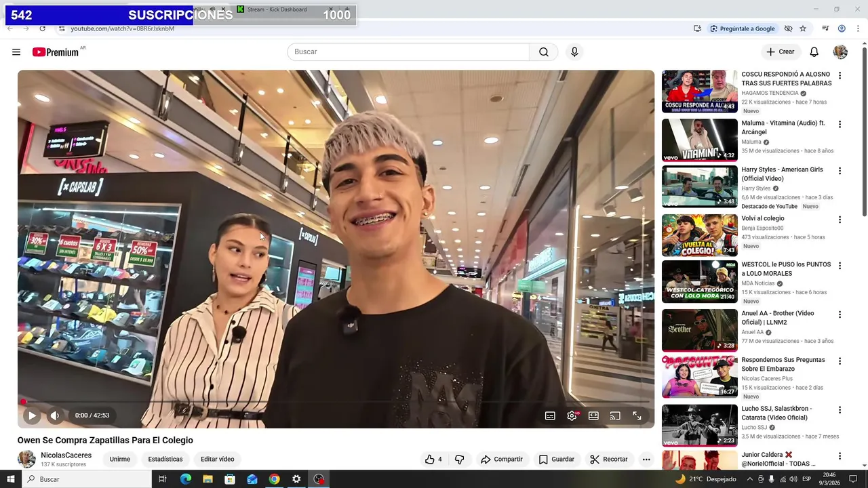Open the Chrome profile icon
868x488 pixels.
[x=842, y=28]
